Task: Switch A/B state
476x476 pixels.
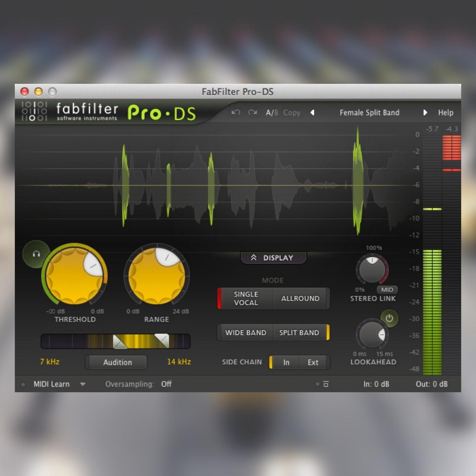Action: 272,113
